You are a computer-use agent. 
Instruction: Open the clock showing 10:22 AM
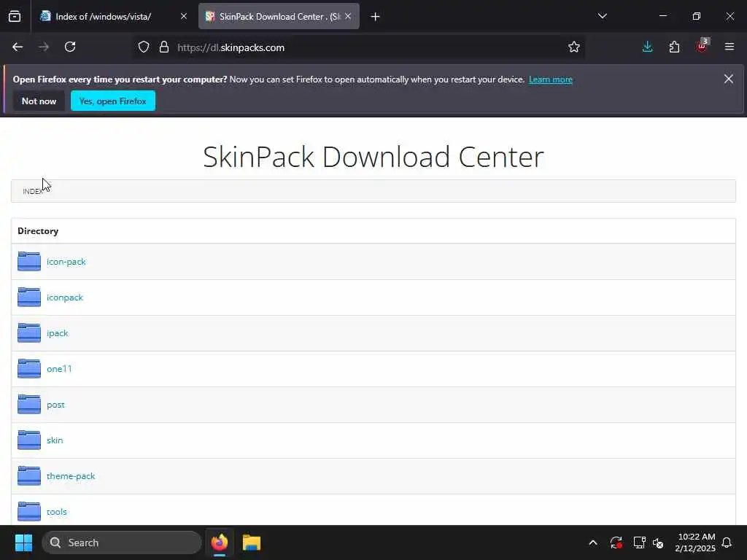(695, 542)
